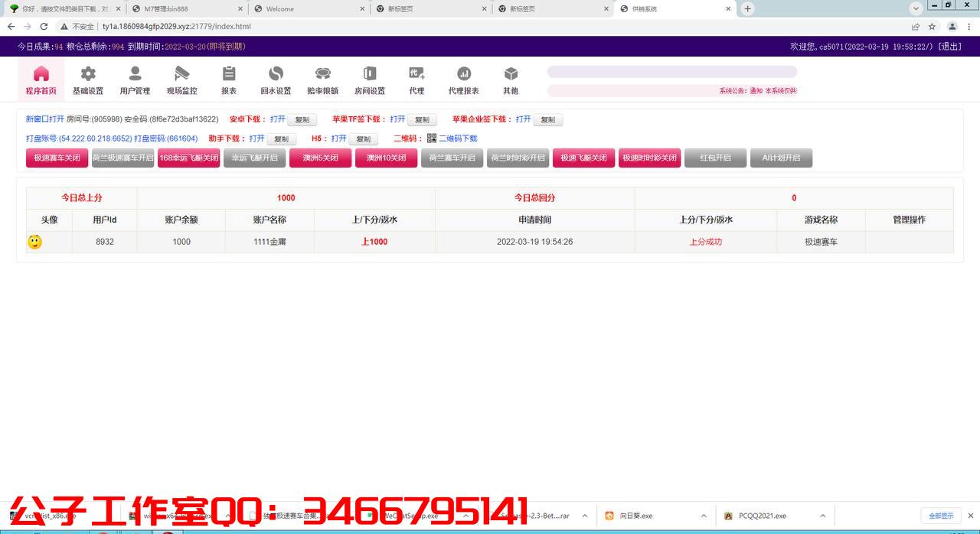980x534 pixels.
Task: Toggle 极速时时彩关闭 game button
Action: [x=649, y=158]
